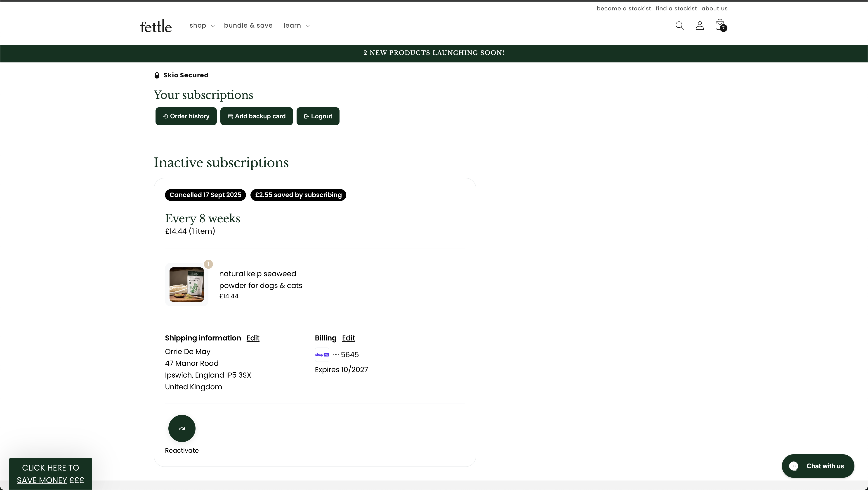The width and height of the screenshot is (868, 490).
Task: Click the round Reactivate arrow icon
Action: tap(182, 428)
